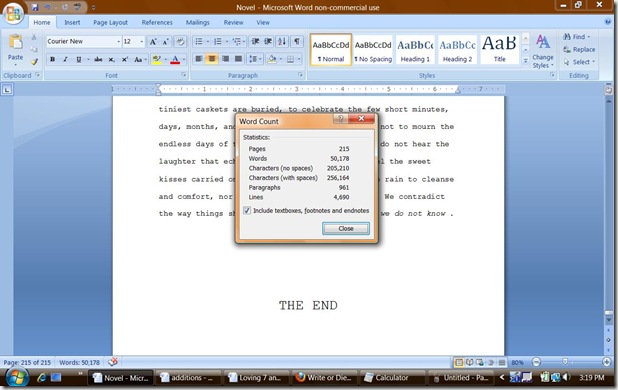This screenshot has height=390, width=618.
Task: Center the text alignment
Action: [x=212, y=59]
